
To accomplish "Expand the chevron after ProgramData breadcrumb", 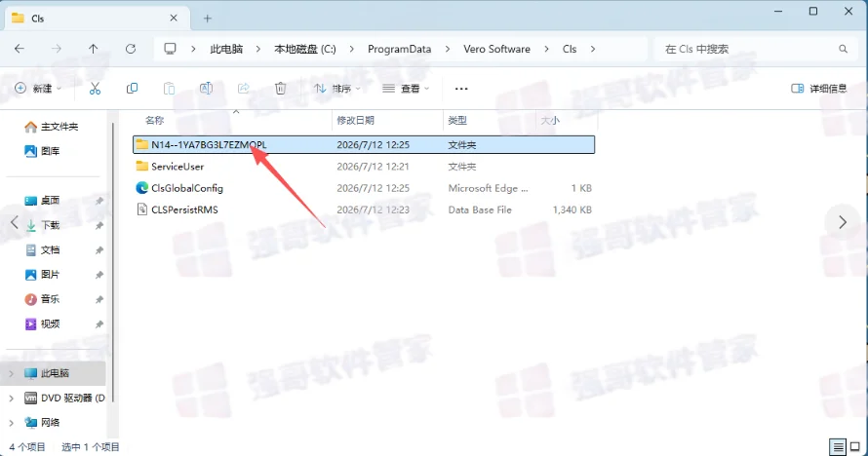I will pos(448,49).
